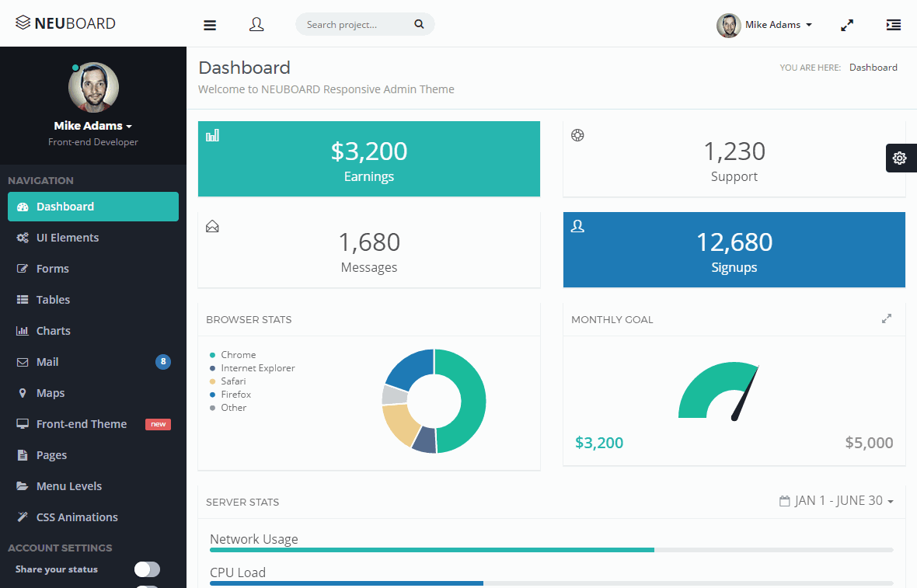Toggle the switch below Share your status
The height and width of the screenshot is (588, 917).
tap(147, 586)
